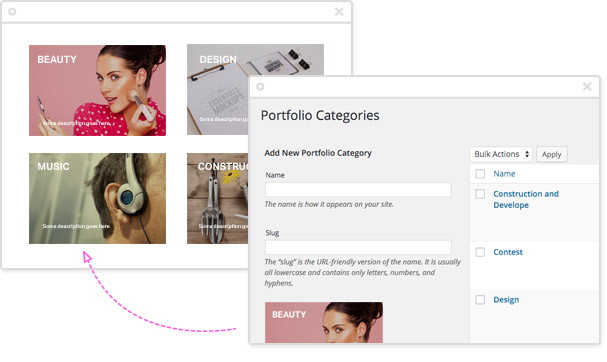Open the Design category tile
The width and height of the screenshot is (607, 362).
click(x=218, y=89)
